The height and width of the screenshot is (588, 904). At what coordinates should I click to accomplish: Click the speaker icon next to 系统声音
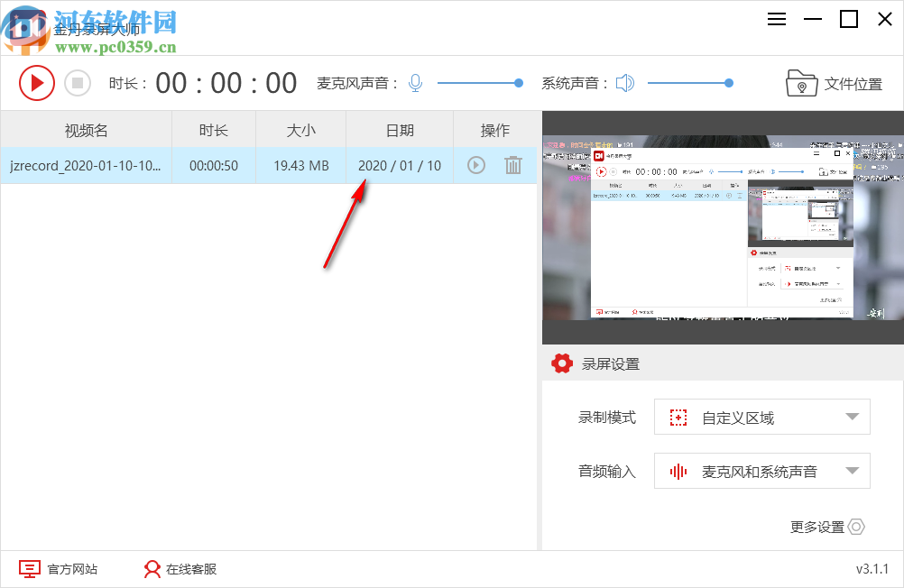tap(626, 82)
